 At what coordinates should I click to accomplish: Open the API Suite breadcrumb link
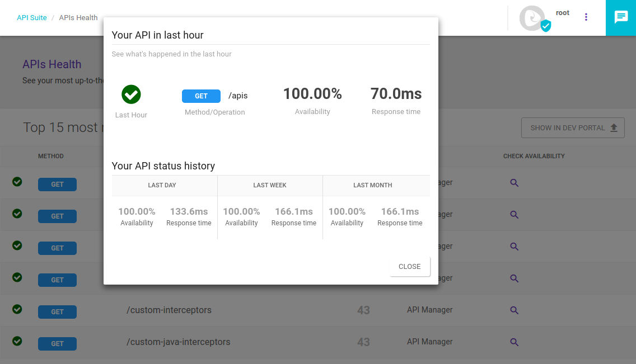click(32, 17)
